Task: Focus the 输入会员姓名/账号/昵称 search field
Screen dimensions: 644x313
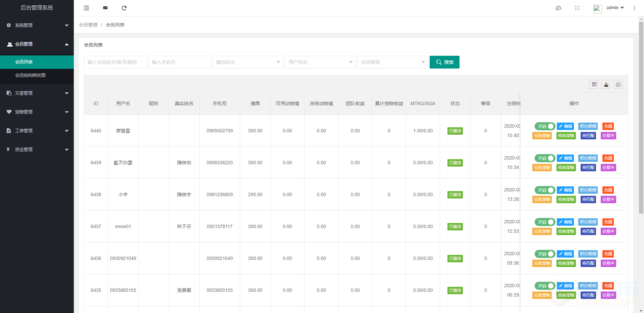Action: [x=115, y=62]
